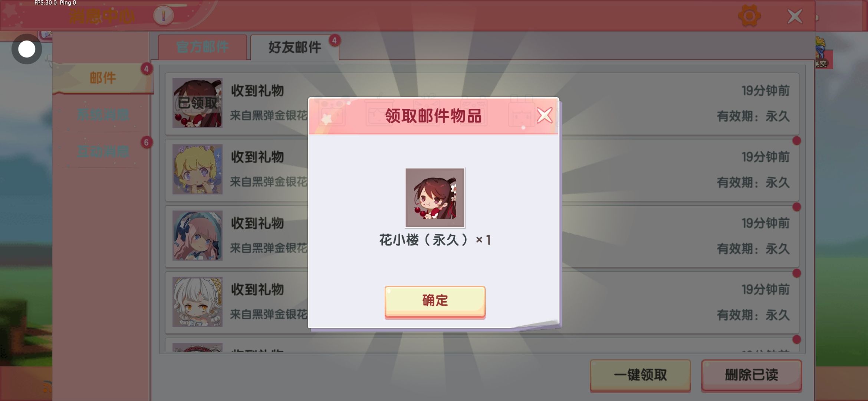The width and height of the screenshot is (868, 401).
Task: Click the 花小楼 item avatar in dialog
Action: (435, 198)
